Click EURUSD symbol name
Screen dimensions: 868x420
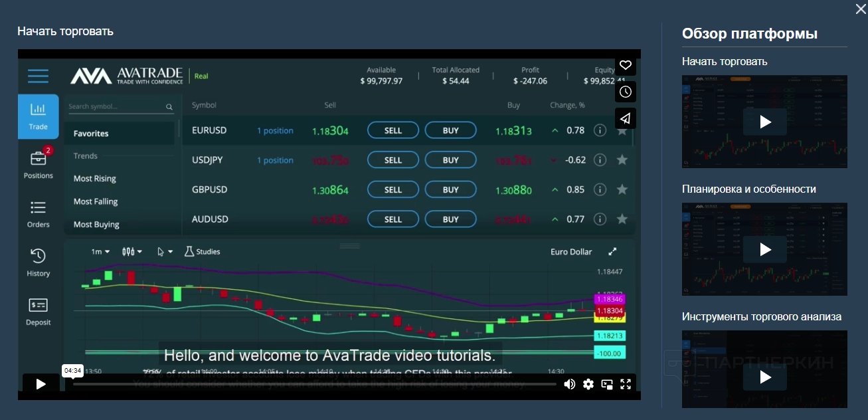[x=209, y=130]
